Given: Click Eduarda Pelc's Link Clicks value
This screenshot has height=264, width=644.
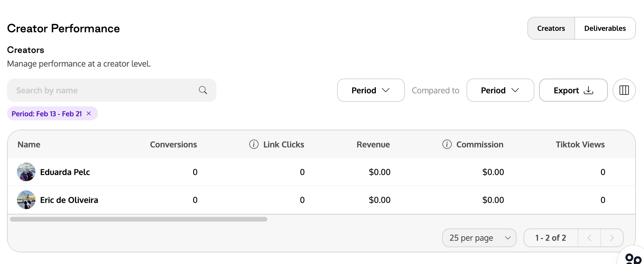Looking at the screenshot, I should pyautogui.click(x=302, y=172).
